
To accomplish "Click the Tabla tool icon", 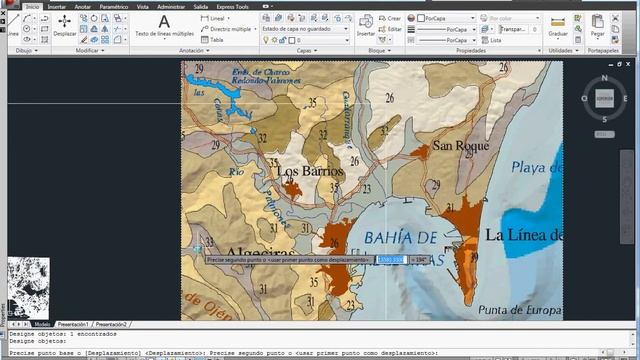I will point(205,40).
